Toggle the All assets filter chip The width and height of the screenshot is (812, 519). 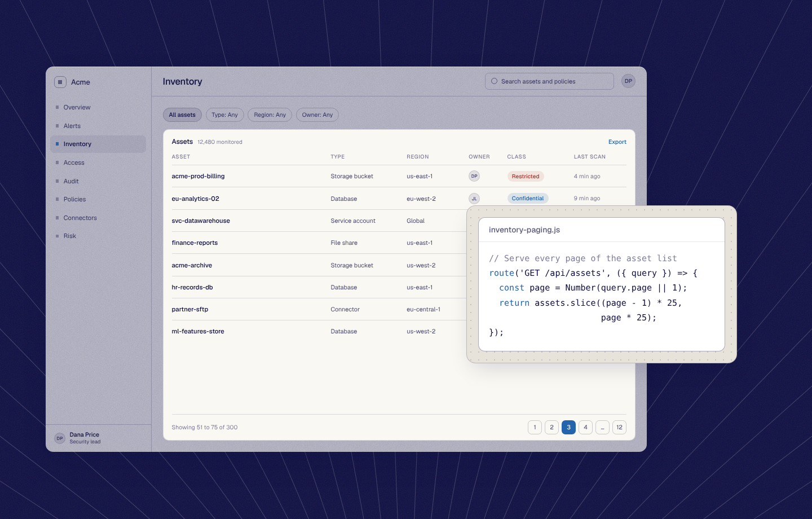[x=182, y=115]
